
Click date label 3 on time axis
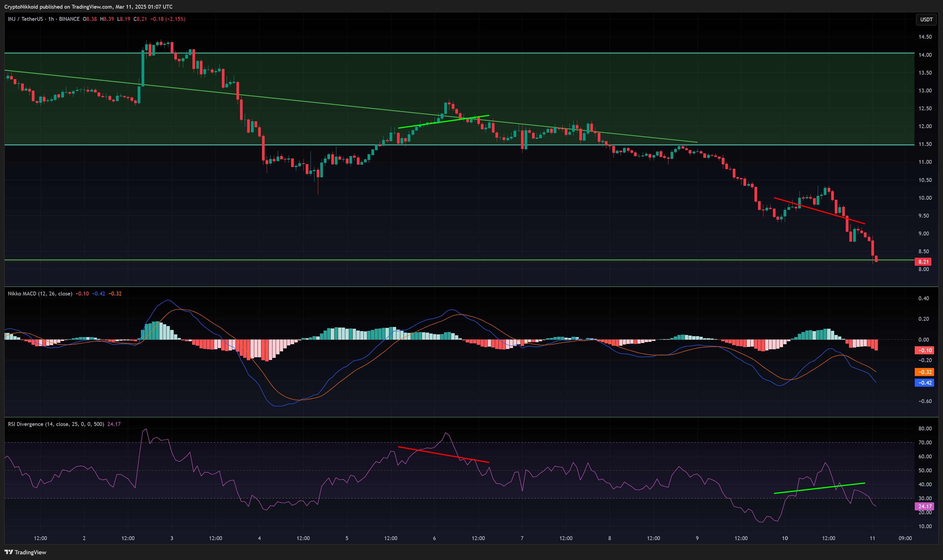[x=172, y=538]
